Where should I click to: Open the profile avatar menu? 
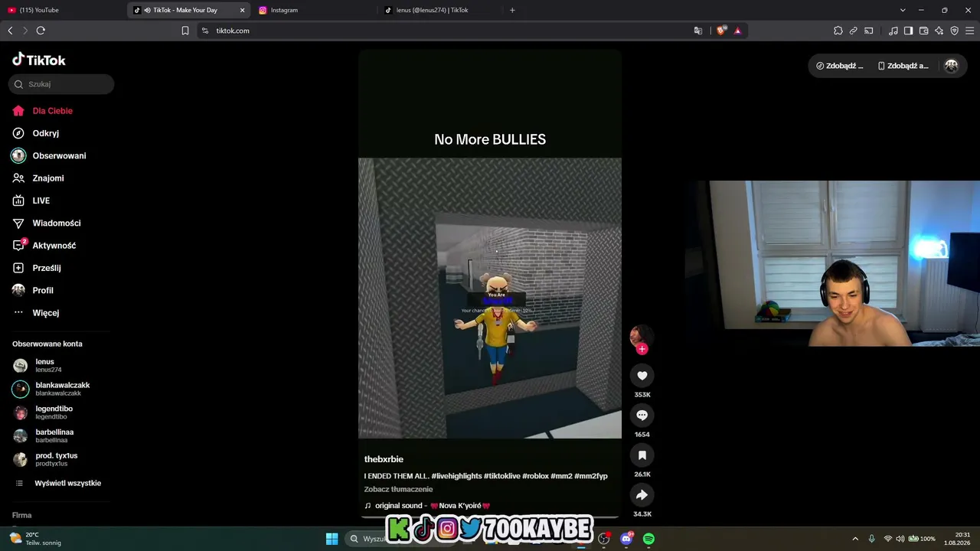tap(952, 66)
